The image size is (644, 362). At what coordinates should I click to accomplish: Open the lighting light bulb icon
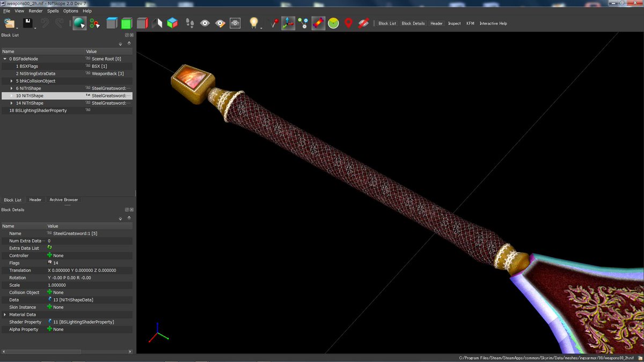tap(253, 23)
